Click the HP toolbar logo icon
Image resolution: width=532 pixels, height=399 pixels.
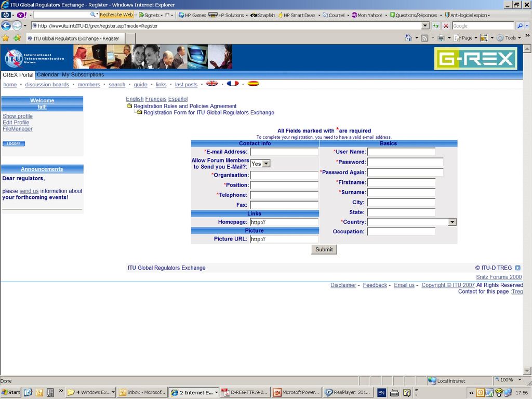pos(6,15)
